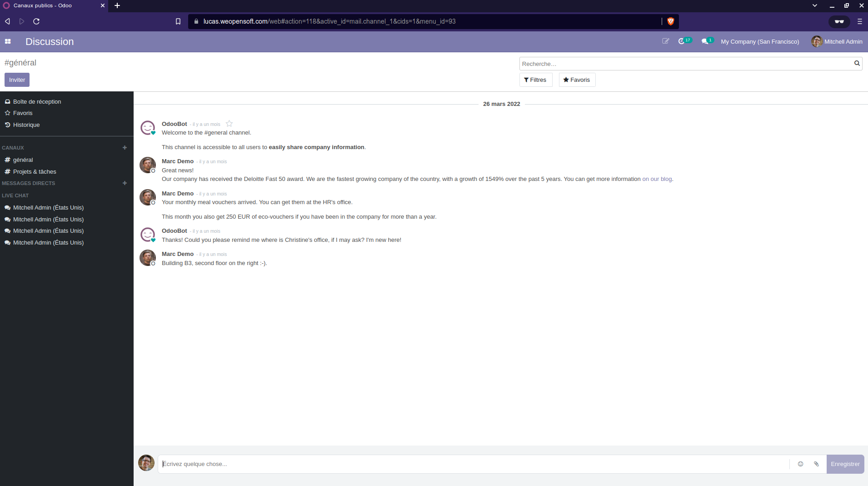Click the search magnifier icon
The image size is (868, 486).
(857, 64)
